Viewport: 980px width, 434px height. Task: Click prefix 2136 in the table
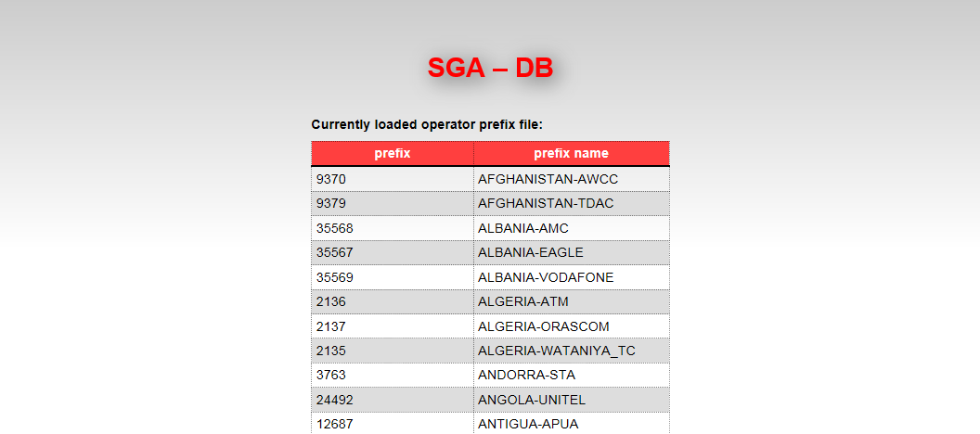[393, 301]
